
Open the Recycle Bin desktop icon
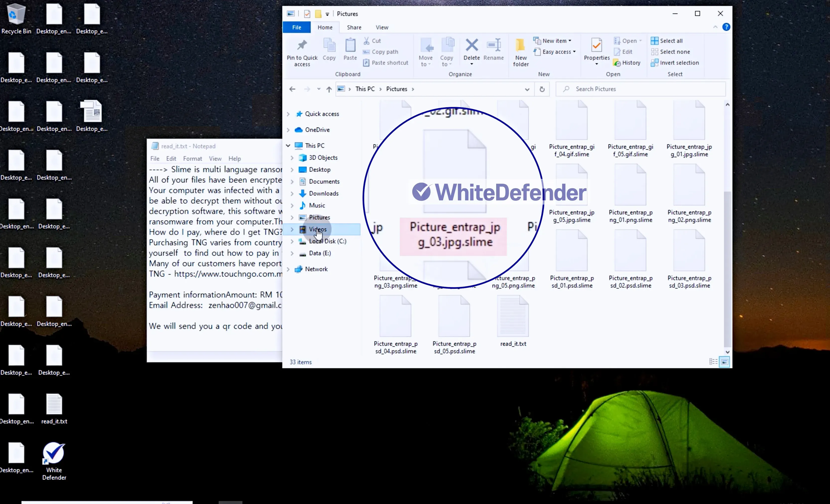16,18
